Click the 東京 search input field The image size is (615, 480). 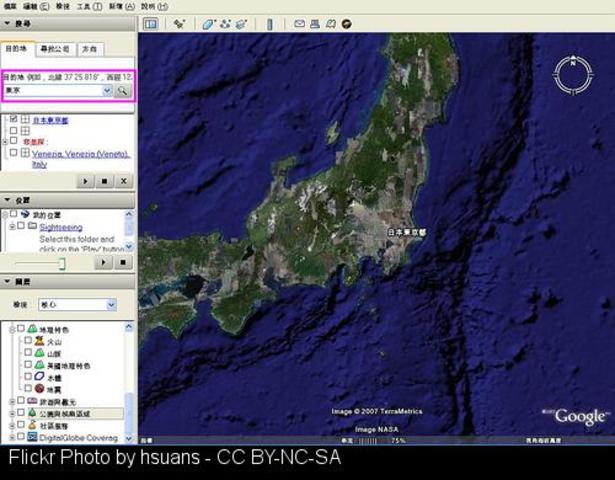[x=53, y=91]
